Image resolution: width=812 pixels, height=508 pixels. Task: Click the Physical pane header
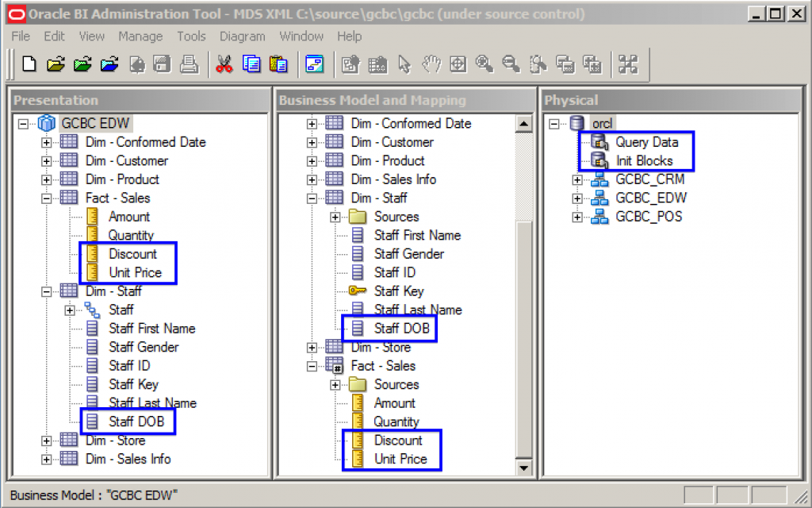tap(671, 100)
